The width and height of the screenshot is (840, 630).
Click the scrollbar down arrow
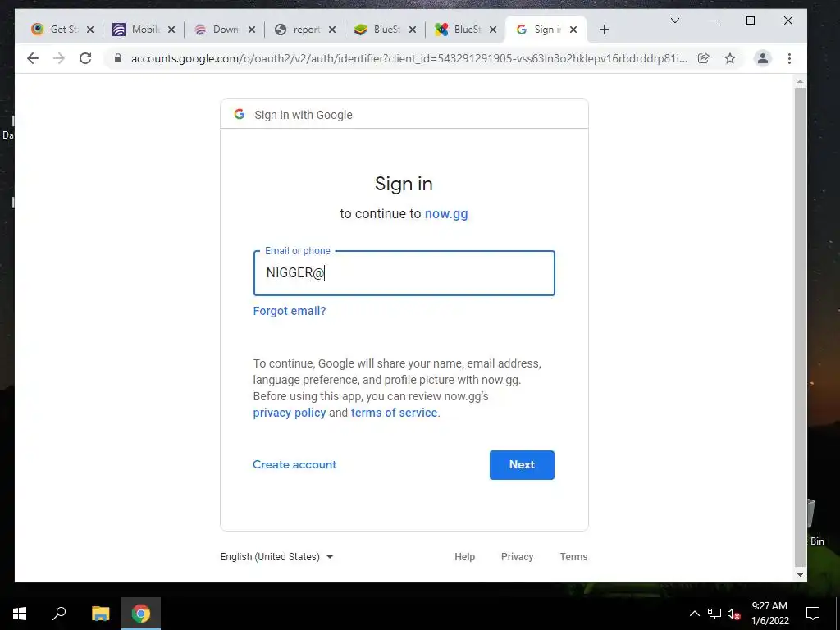(800, 575)
